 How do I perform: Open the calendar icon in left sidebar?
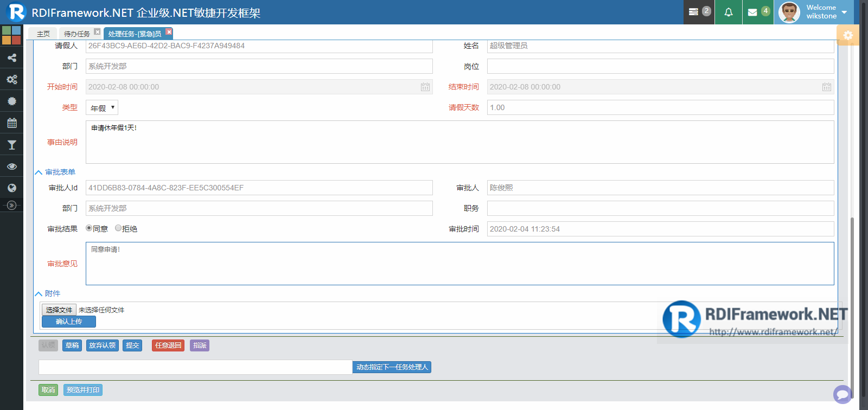coord(11,123)
